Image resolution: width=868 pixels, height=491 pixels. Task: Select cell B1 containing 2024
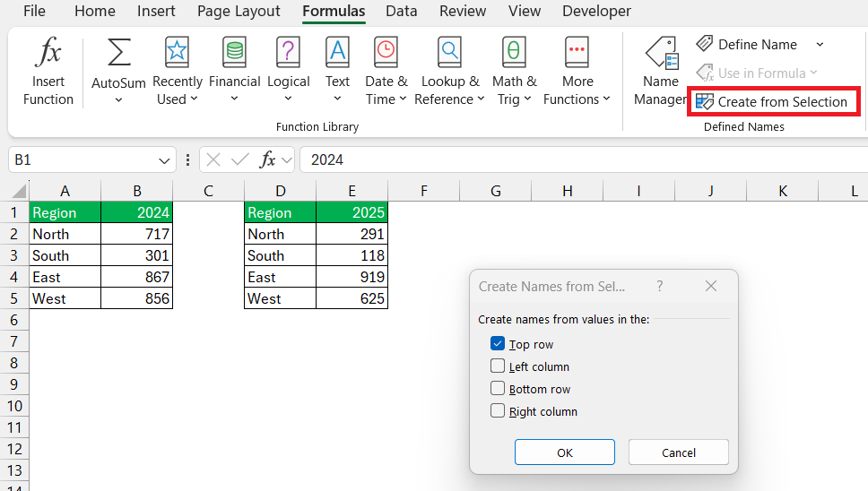click(136, 212)
